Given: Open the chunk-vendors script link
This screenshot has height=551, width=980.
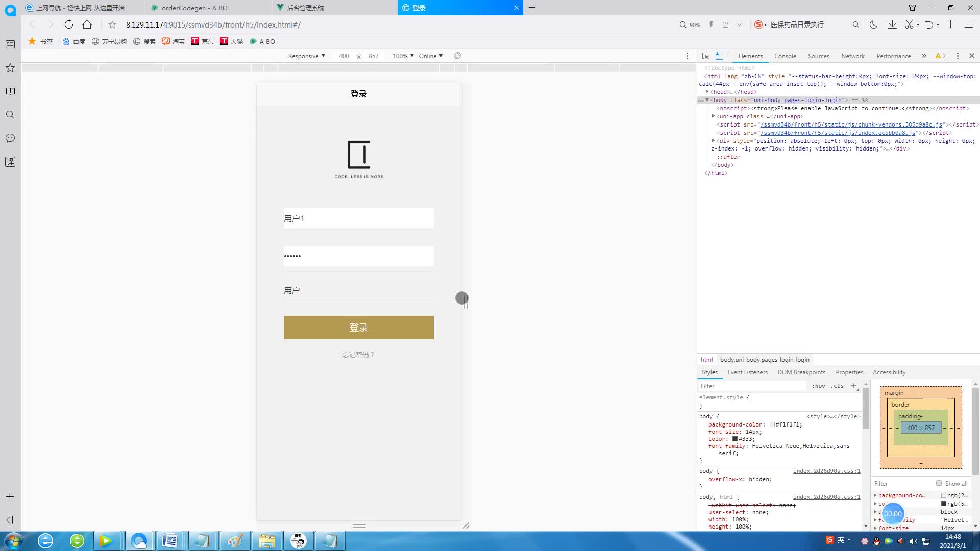Looking at the screenshot, I should tap(851, 124).
